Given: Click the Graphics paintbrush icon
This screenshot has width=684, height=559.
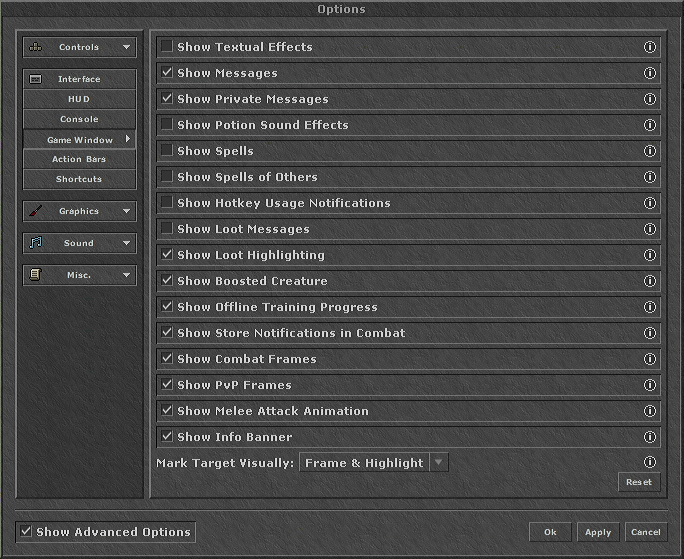Looking at the screenshot, I should point(35,211).
